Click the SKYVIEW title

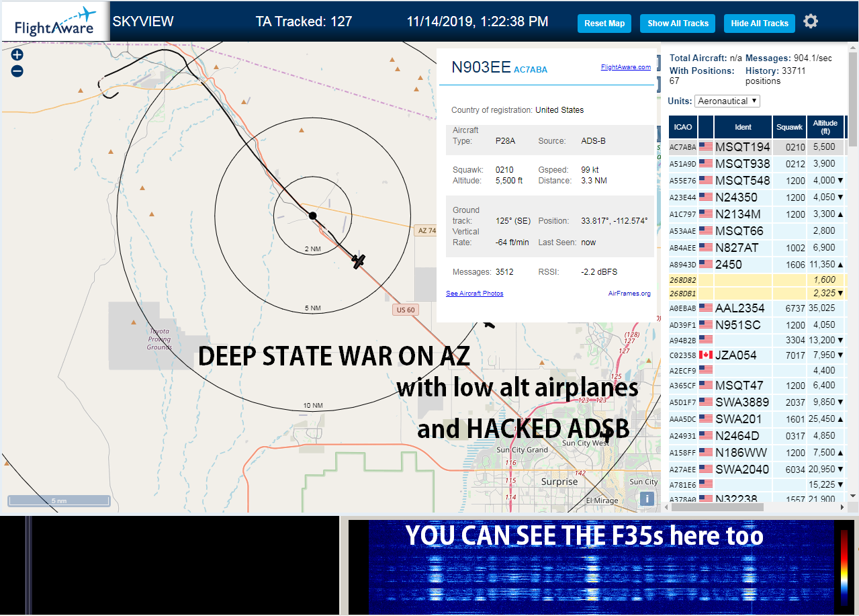point(143,21)
